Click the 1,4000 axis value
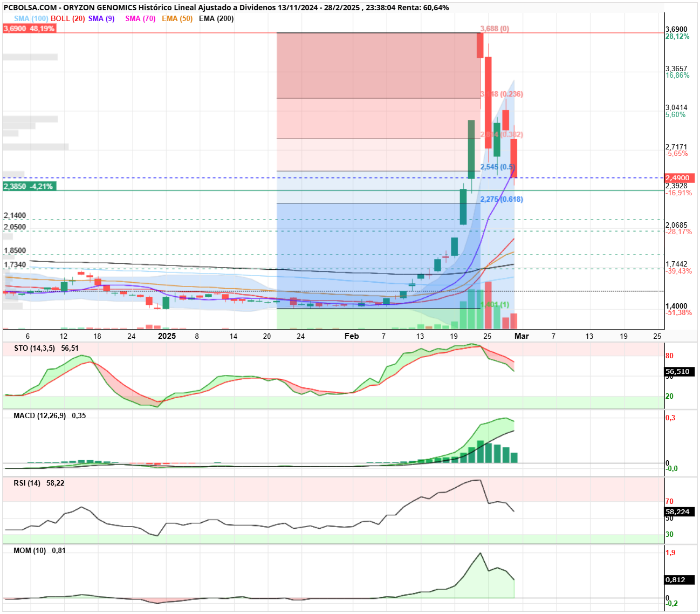The image size is (700, 614). [676, 306]
